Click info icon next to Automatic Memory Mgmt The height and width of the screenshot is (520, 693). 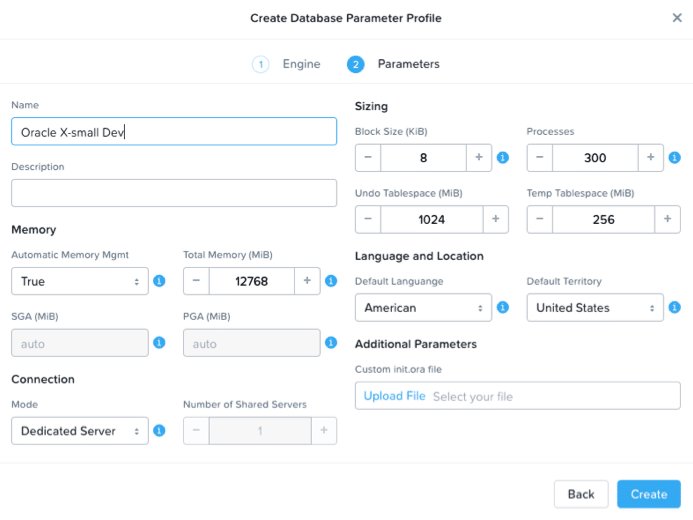(159, 282)
